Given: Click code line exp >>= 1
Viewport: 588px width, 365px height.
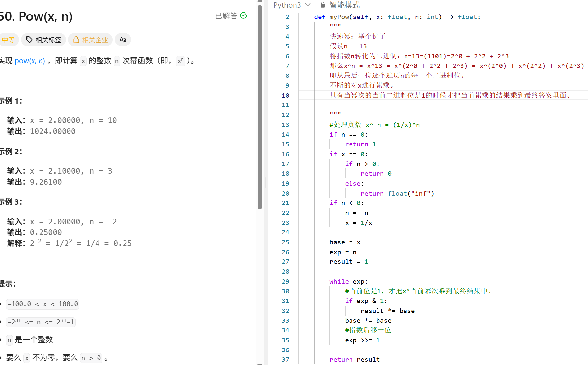Looking at the screenshot, I should 362,340.
